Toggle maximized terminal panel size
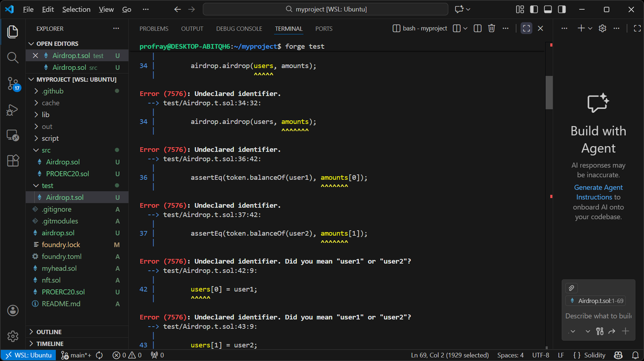Screen dimensions: 644x361 (526, 28)
